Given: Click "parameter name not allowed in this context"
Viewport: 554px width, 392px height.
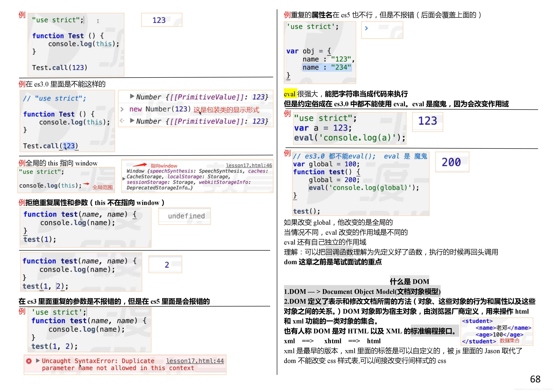Looking at the screenshot, I should pos(118,368).
